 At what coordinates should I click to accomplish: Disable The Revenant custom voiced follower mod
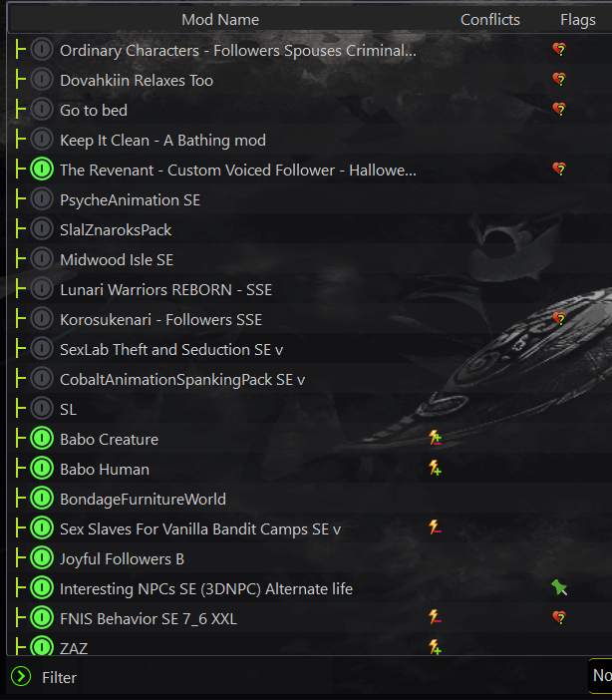tap(42, 170)
